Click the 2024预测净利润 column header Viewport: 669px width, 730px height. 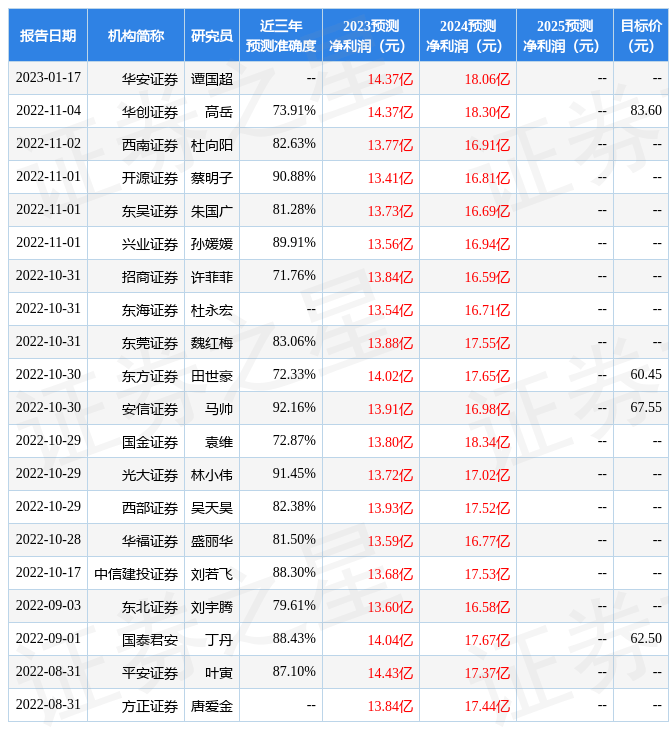[x=467, y=36]
